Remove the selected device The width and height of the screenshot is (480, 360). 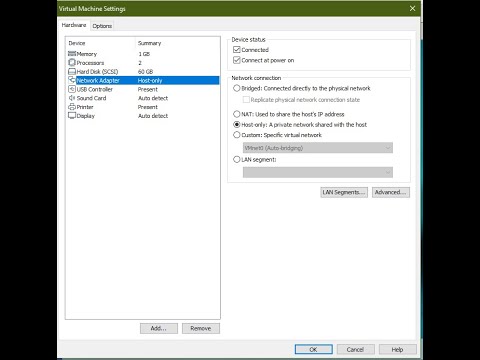click(x=201, y=328)
